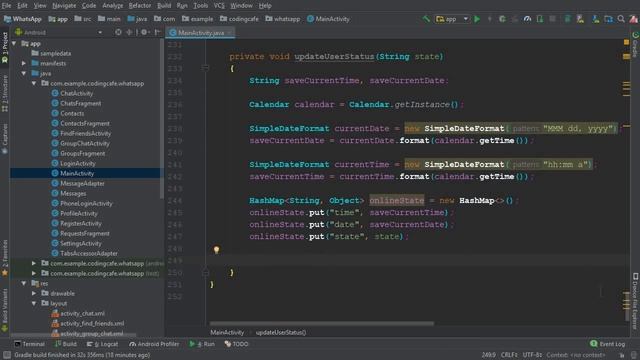Open the Build tool window
This screenshot has height=360, width=640.
click(x=65, y=344)
